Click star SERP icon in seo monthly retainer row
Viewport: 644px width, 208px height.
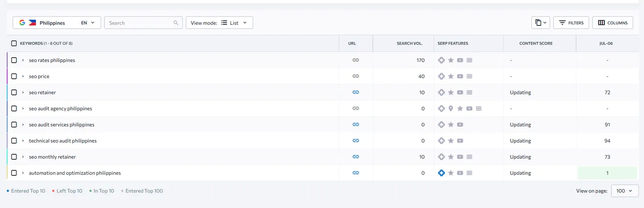point(451,157)
